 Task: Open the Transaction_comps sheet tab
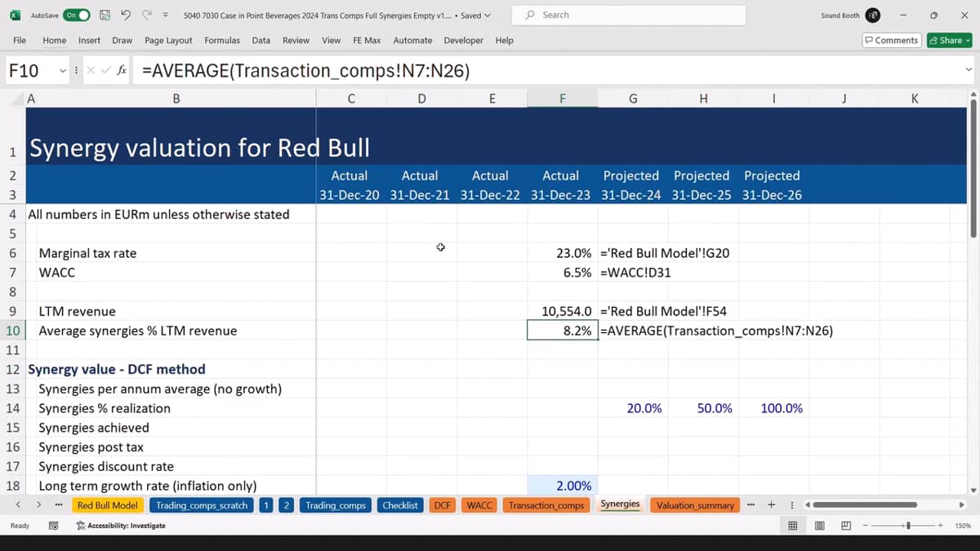tap(546, 505)
